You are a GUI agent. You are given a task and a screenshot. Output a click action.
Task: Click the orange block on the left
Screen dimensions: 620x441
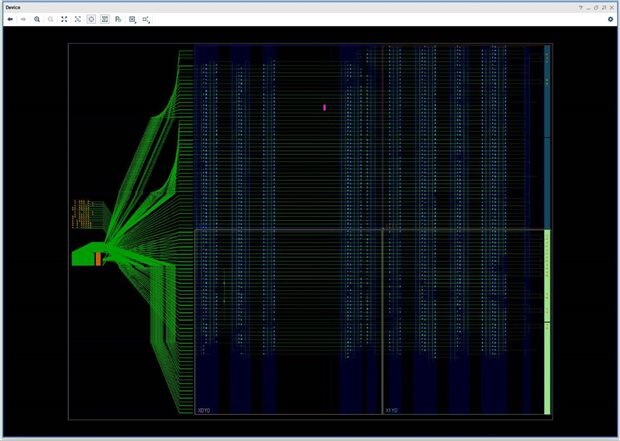click(x=97, y=259)
